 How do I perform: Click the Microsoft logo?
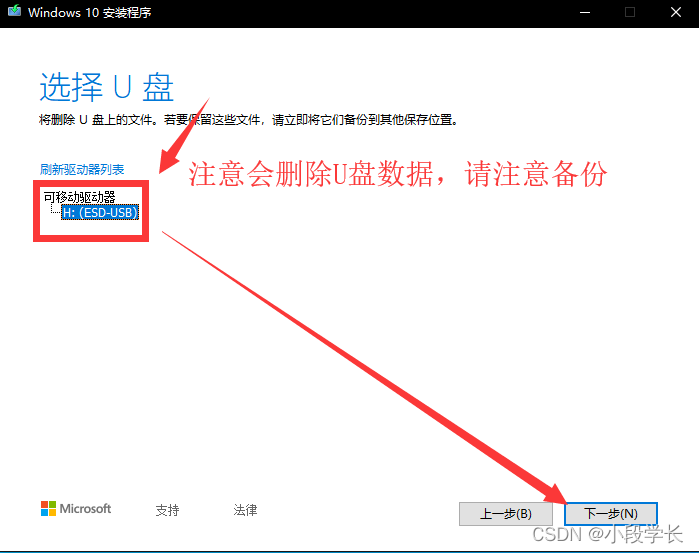76,508
